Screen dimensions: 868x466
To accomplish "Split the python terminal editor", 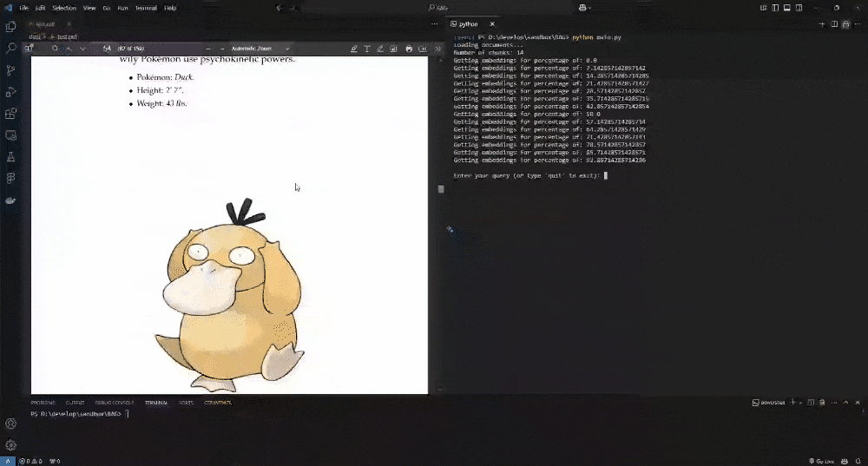I will pos(834,23).
